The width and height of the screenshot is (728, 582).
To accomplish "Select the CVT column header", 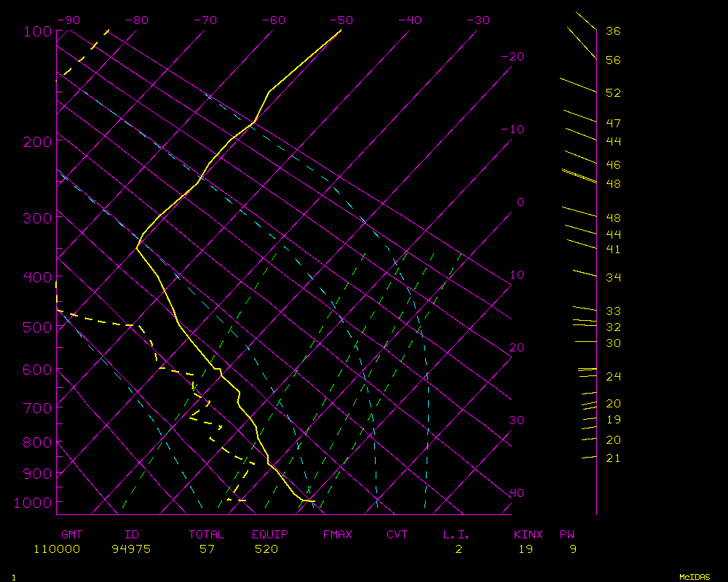I will [397, 535].
